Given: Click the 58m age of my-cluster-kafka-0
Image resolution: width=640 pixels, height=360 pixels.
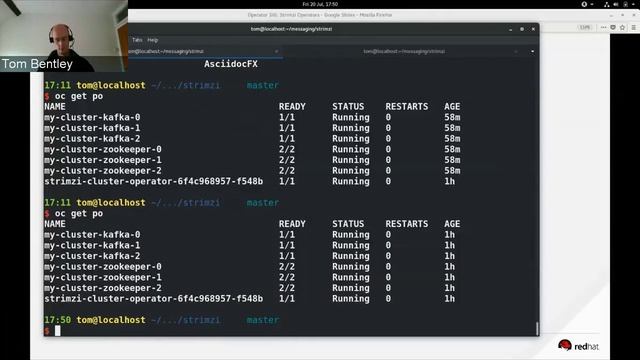Looking at the screenshot, I should (x=452, y=118).
